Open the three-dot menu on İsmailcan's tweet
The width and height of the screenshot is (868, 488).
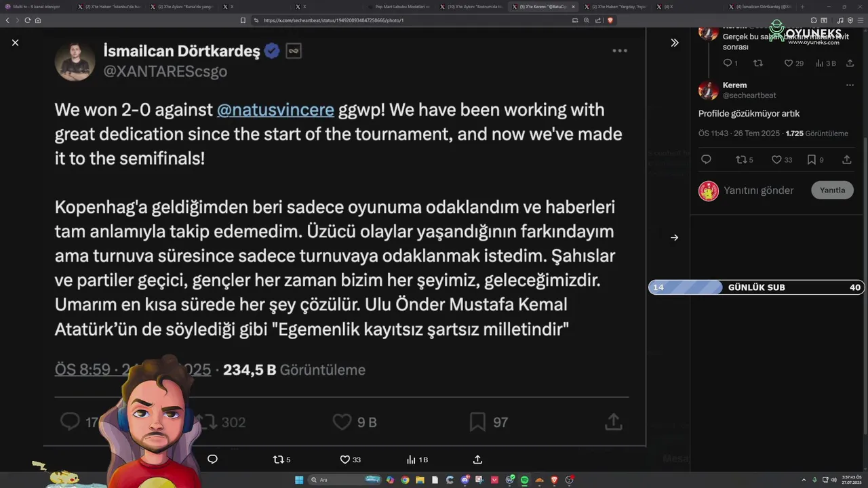(x=620, y=51)
